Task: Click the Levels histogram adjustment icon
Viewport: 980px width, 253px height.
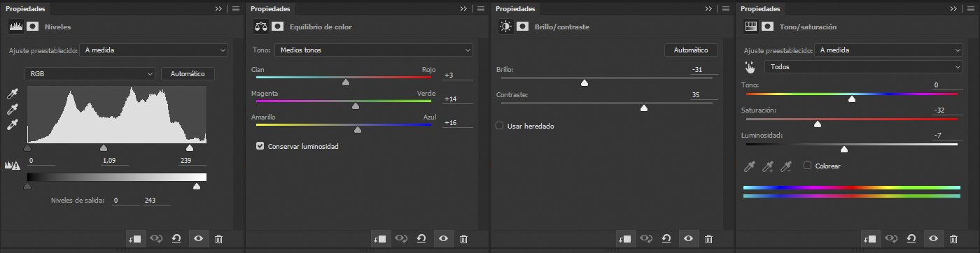Action: pos(15,27)
